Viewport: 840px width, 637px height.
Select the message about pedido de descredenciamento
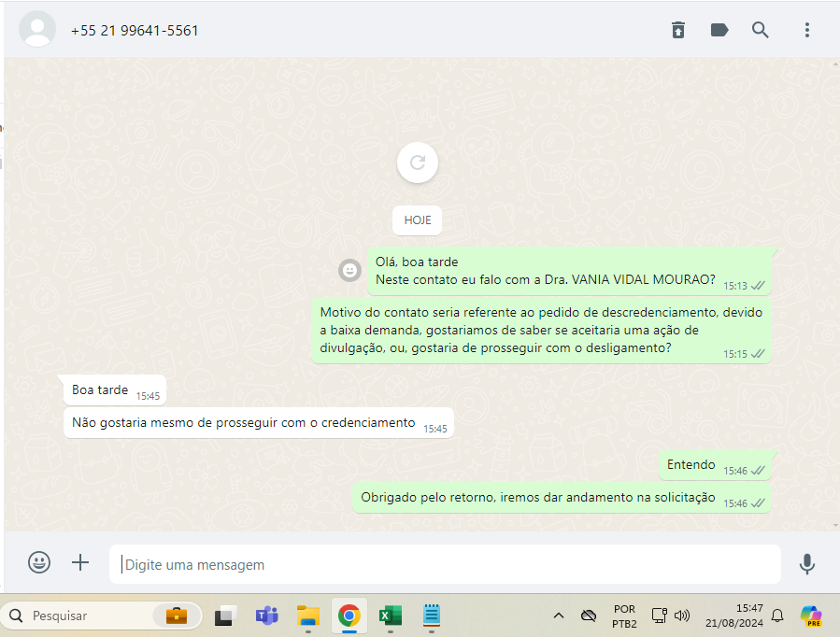click(x=541, y=331)
